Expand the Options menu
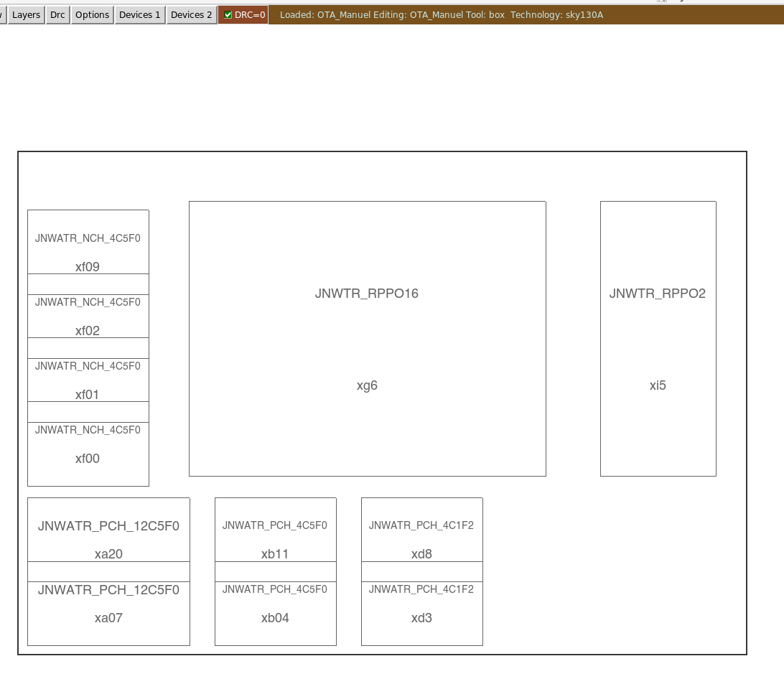784x679 pixels. pos(93,14)
